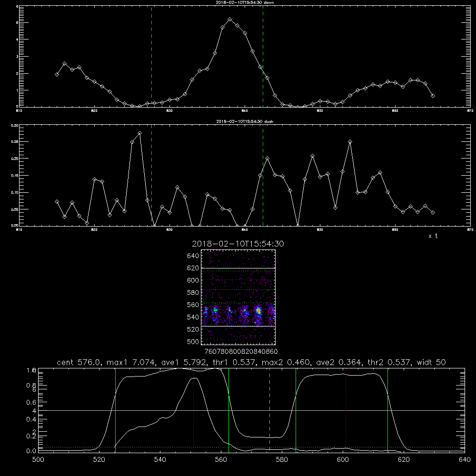Select the "cent 576.0" readout text
The height and width of the screenshot is (476, 476).
pos(79,362)
